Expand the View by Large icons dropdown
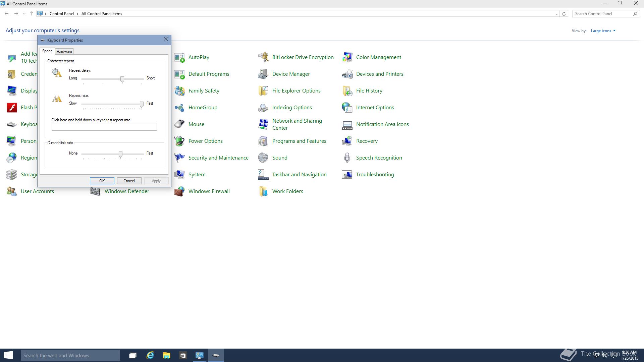This screenshot has width=644, height=362. 603,31
